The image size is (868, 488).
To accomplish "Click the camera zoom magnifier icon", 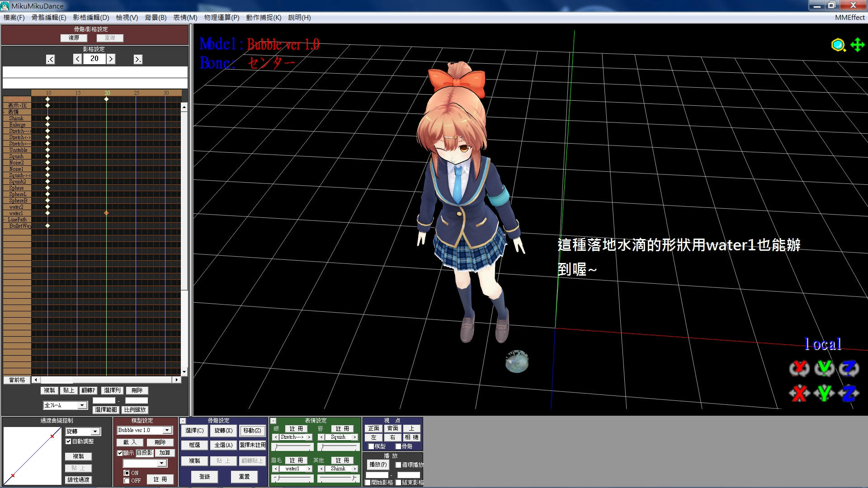I will pyautogui.click(x=838, y=45).
